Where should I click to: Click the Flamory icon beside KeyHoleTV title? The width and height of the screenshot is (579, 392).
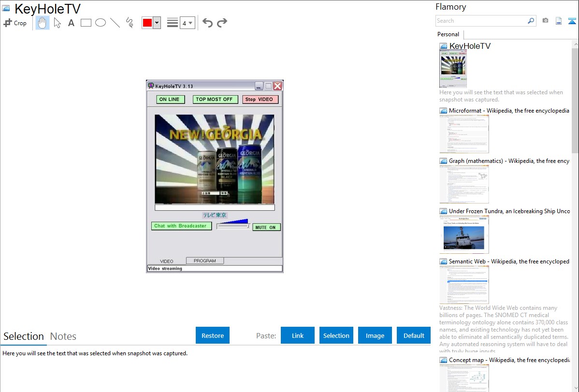(x=6, y=8)
